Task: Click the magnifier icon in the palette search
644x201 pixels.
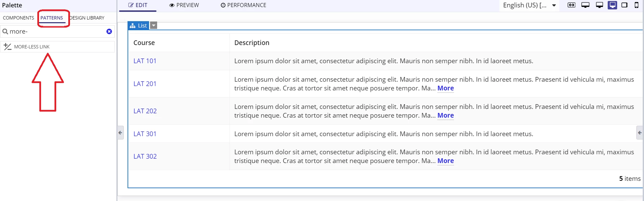Action: point(5,32)
